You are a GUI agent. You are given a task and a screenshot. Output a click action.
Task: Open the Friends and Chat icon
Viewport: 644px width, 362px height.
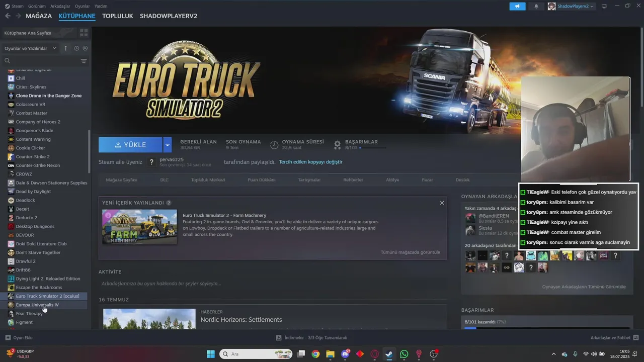click(636, 337)
